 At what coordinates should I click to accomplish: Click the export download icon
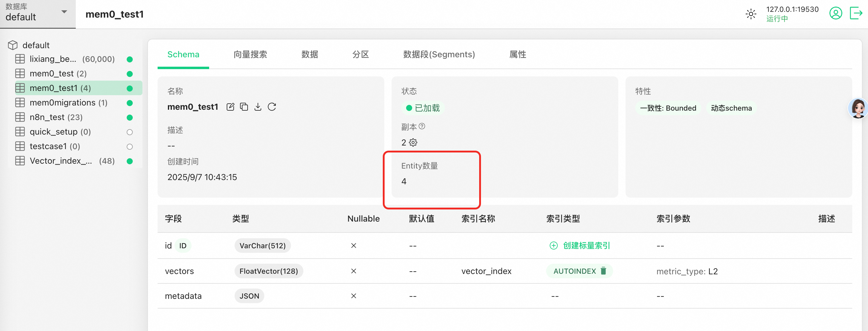coord(258,107)
